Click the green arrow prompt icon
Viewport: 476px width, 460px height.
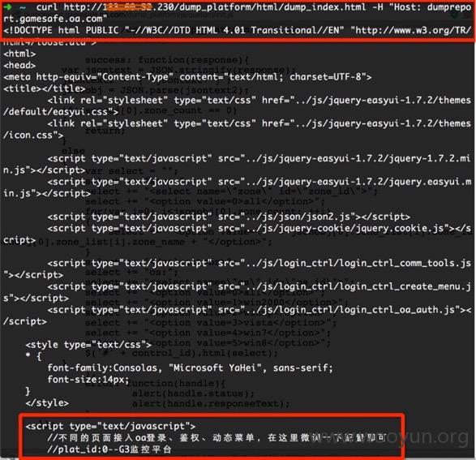pyautogui.click(x=8, y=6)
